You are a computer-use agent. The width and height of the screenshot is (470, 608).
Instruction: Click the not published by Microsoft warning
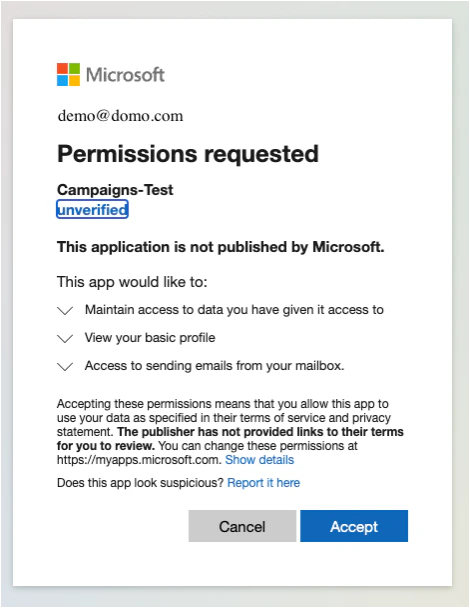point(221,247)
